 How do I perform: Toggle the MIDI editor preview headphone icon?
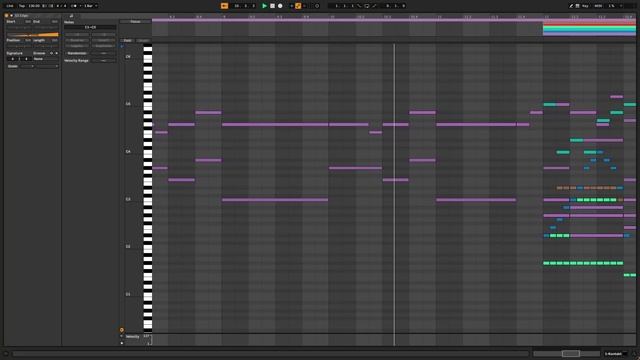122,47
